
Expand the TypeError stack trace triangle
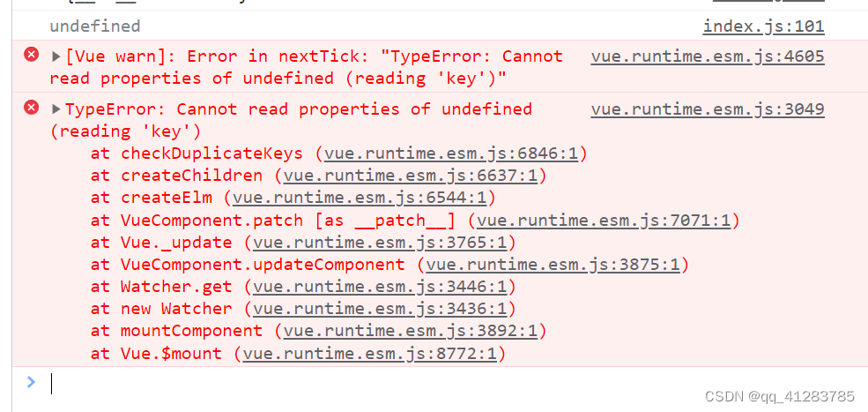[56, 109]
